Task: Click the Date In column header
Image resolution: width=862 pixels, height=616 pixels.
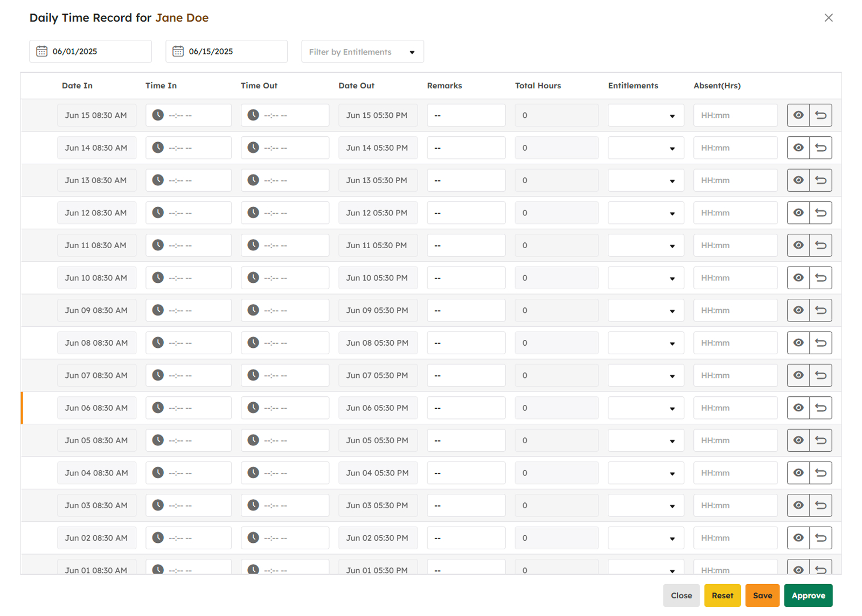Action: click(77, 86)
